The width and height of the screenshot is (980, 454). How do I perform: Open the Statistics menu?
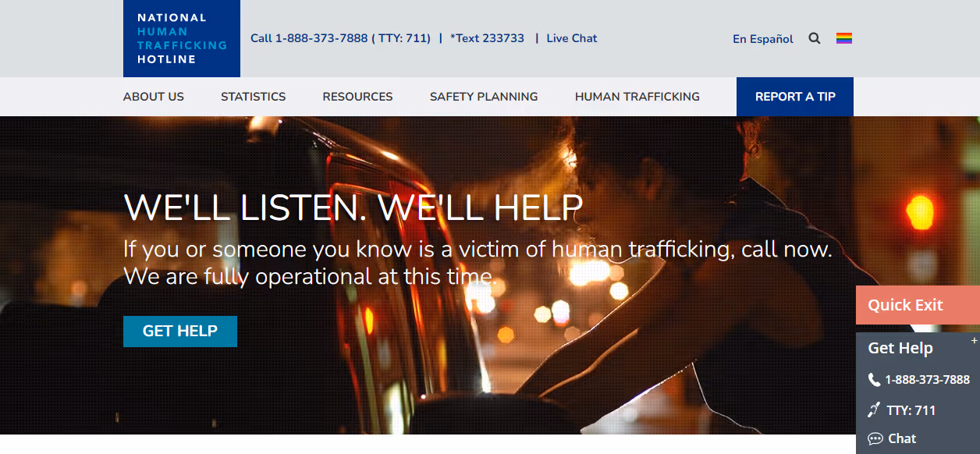click(x=254, y=97)
